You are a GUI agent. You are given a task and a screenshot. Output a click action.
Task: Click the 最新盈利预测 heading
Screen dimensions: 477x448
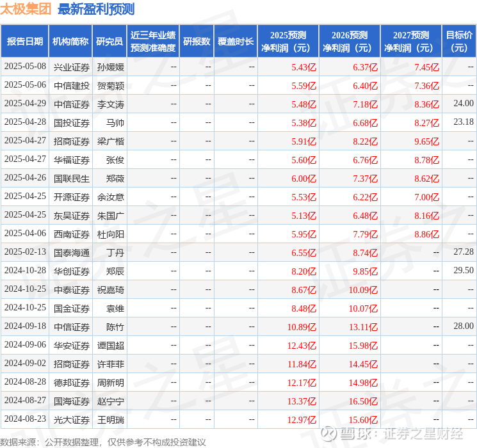coord(96,9)
